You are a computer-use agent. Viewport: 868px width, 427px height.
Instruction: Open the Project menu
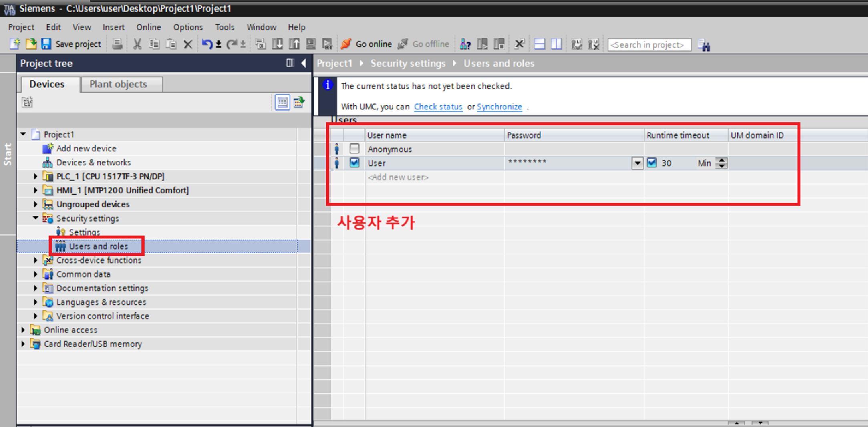[x=21, y=27]
